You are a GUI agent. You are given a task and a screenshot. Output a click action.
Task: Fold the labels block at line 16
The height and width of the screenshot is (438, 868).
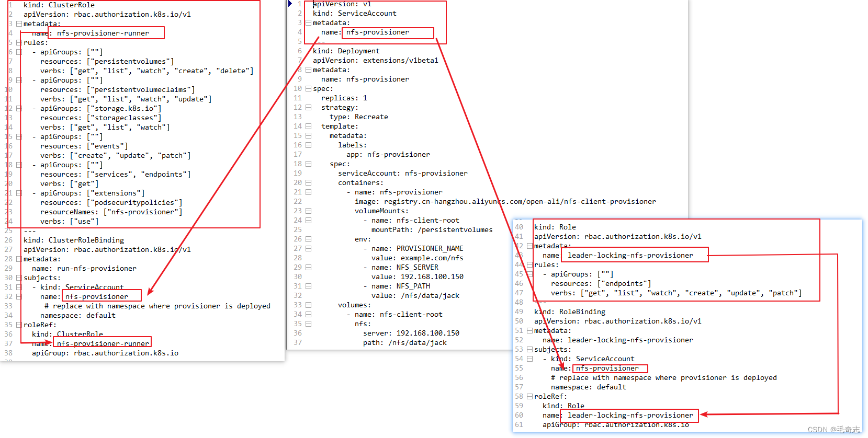click(x=308, y=145)
